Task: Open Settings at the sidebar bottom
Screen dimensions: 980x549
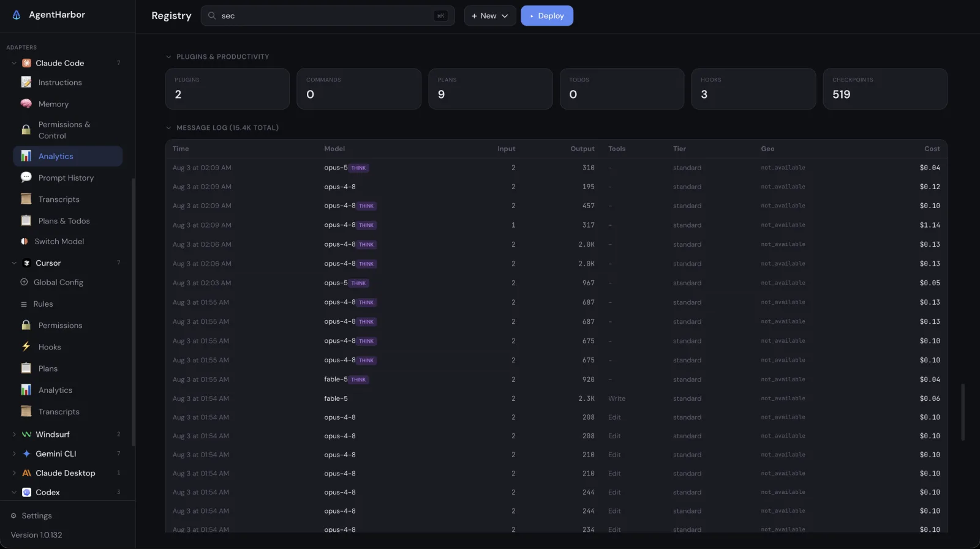Action: coord(37,515)
